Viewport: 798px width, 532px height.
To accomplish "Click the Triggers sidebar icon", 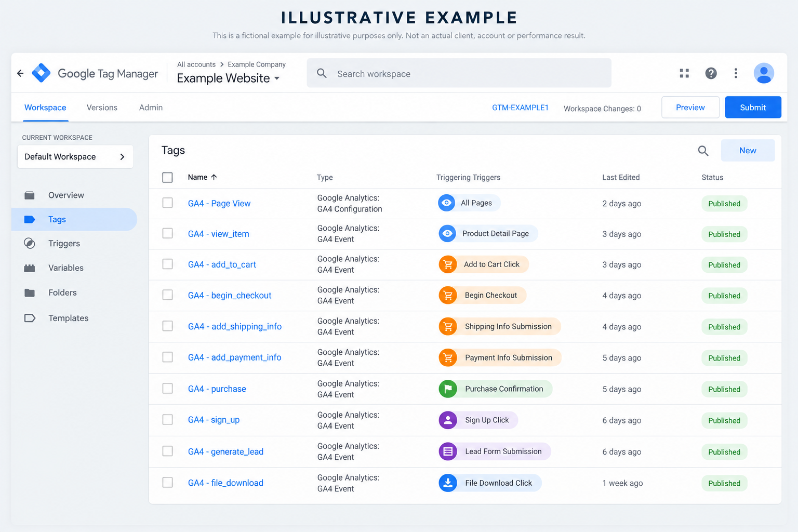I will pyautogui.click(x=30, y=243).
